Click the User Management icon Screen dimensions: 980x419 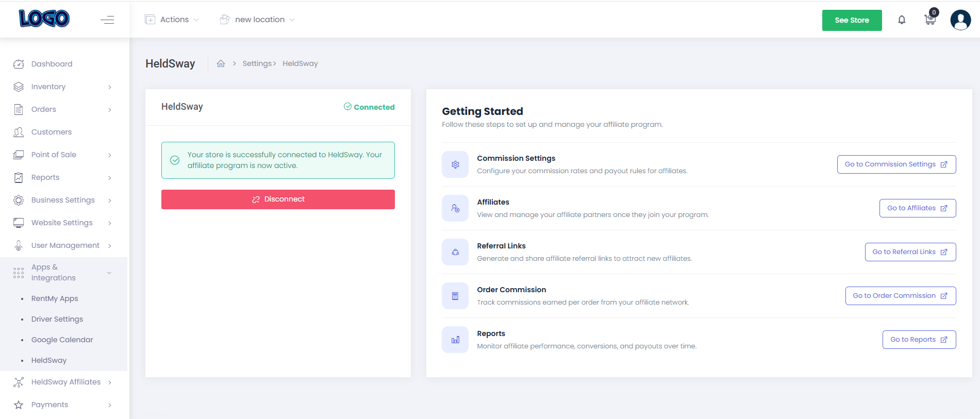[x=19, y=245]
